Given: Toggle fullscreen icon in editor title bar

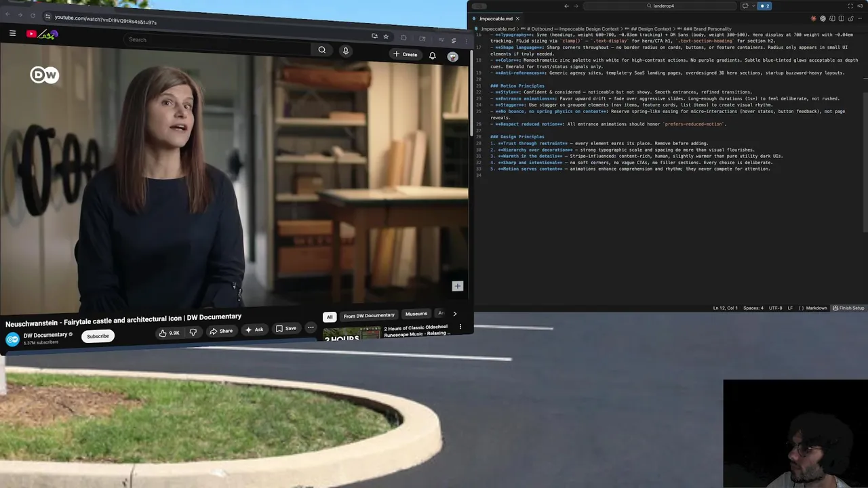Looking at the screenshot, I should coord(850,6).
